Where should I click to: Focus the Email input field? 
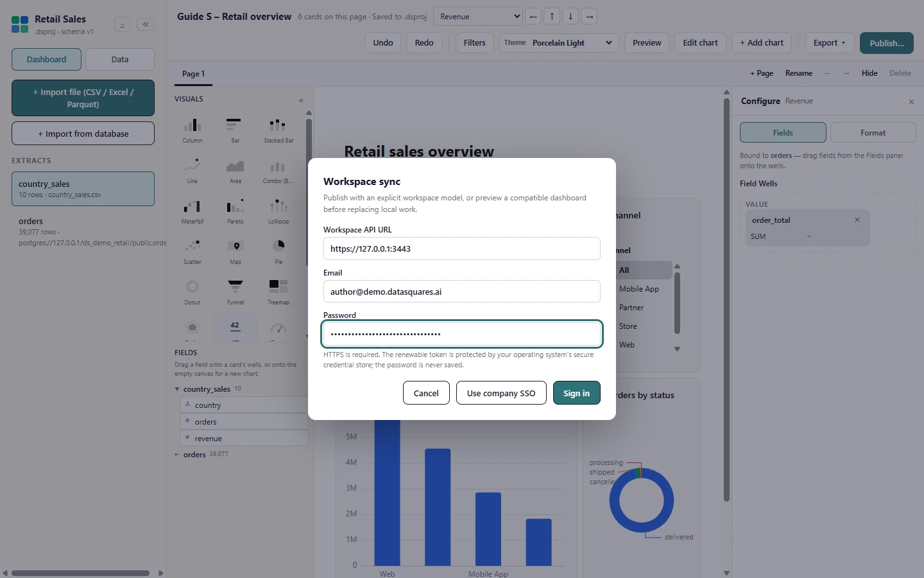[462, 292]
